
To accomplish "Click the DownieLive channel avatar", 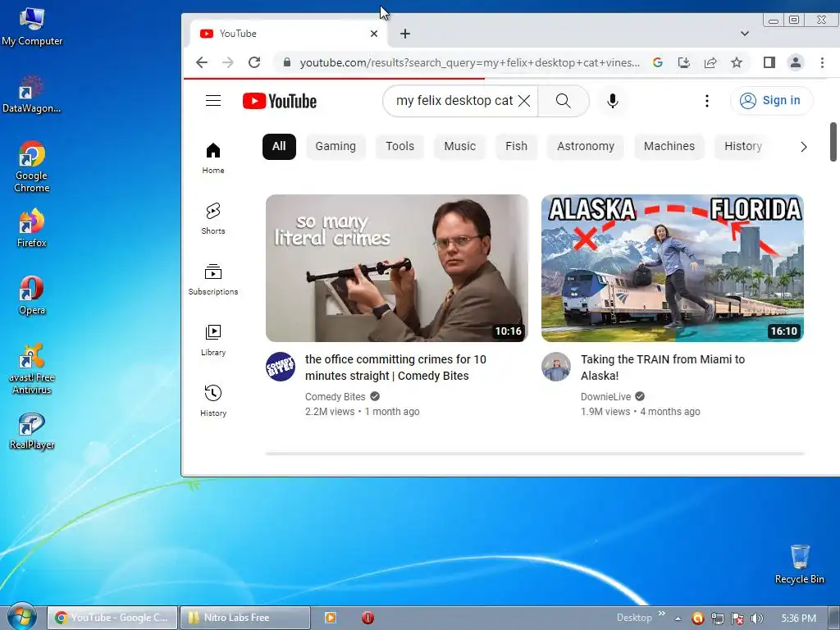I will (556, 367).
